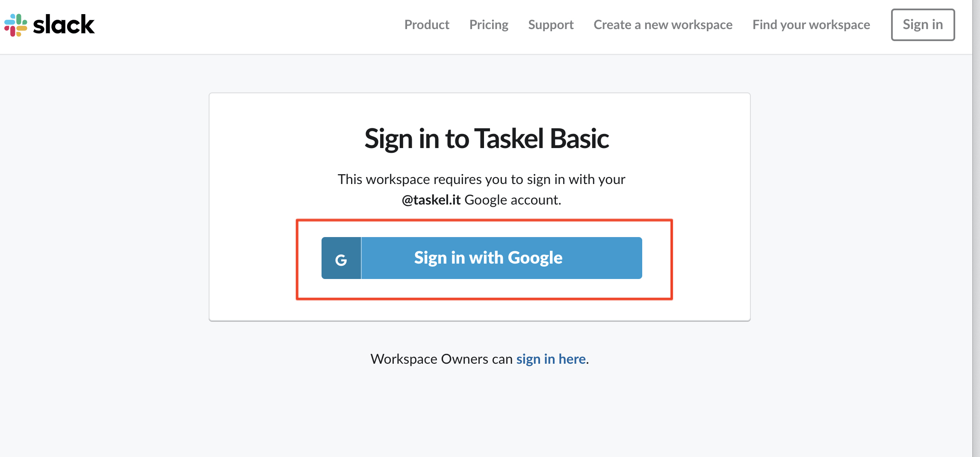This screenshot has height=457, width=980.
Task: Click the Sign in with Google label
Action: tap(488, 258)
